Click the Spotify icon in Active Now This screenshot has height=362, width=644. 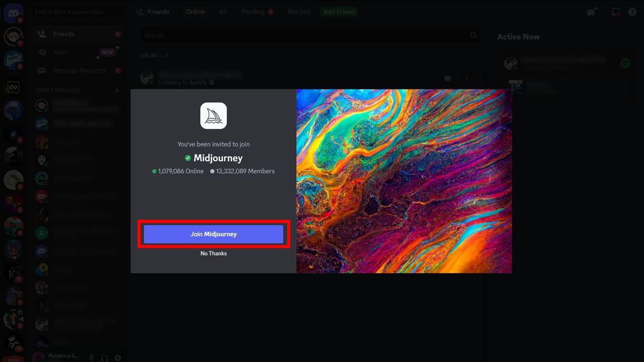625,63
